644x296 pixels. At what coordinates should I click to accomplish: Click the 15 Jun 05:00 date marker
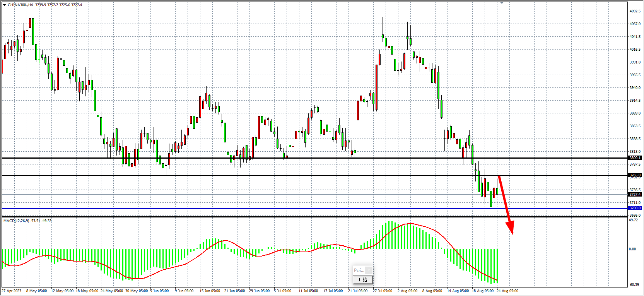coord(209,291)
